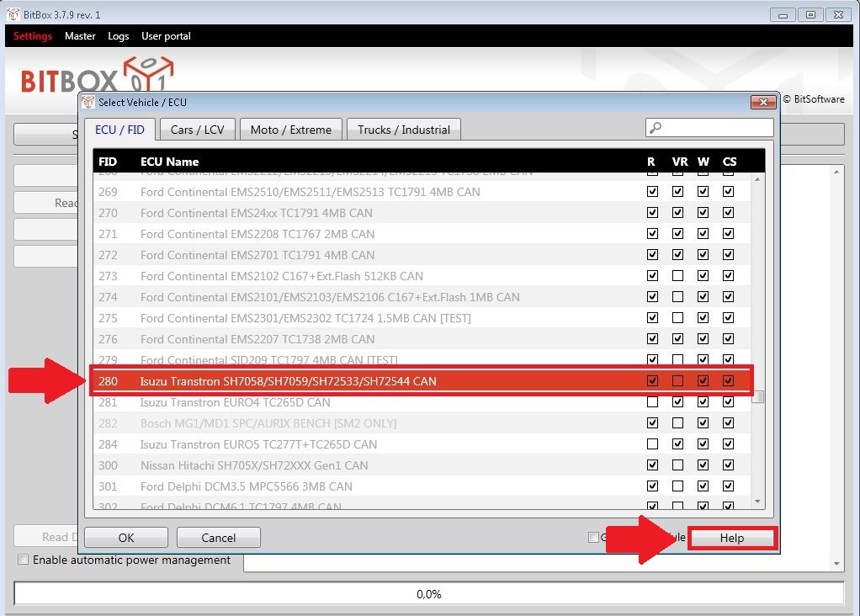This screenshot has height=616, width=860.
Task: Select row Ford Continental EMS2207 TC1738
Action: point(422,338)
